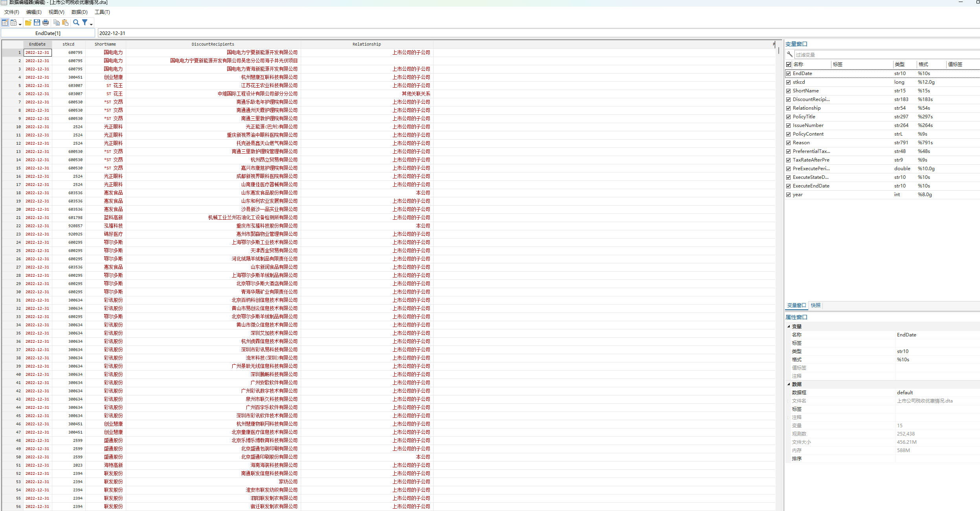Open the 数据(D) menu
The image size is (980, 511).
click(79, 12)
